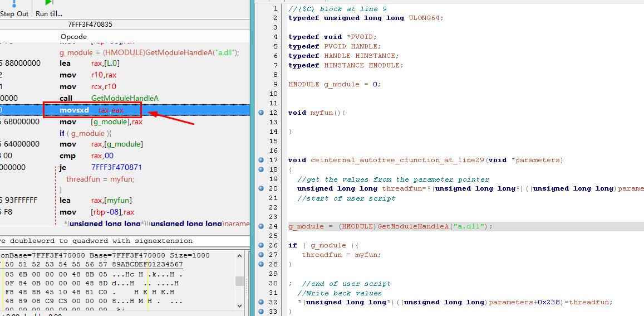
Task: Toggle breakpoint dot on line 18
Action: pyautogui.click(x=261, y=169)
